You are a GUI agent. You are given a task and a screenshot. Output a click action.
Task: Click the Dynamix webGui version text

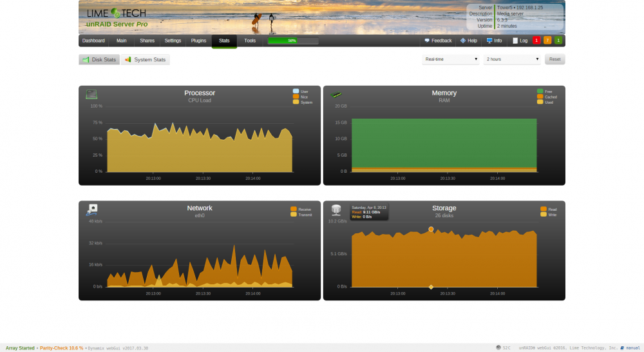pos(118,348)
